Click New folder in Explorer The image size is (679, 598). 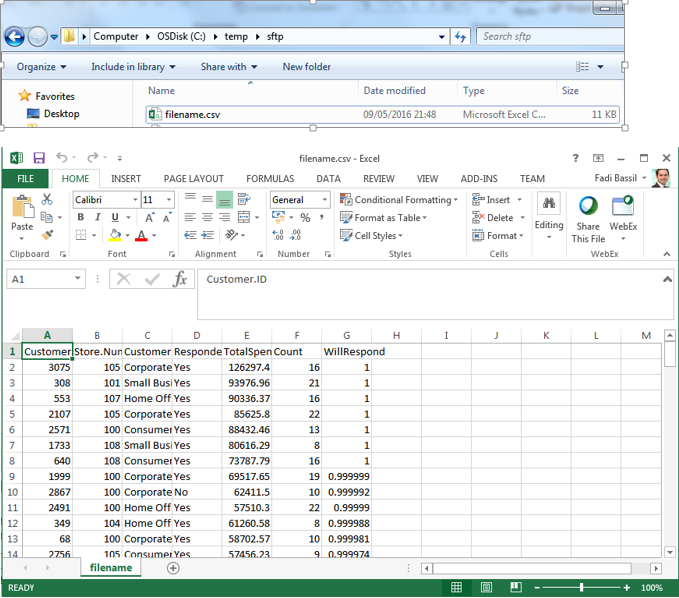coord(307,67)
